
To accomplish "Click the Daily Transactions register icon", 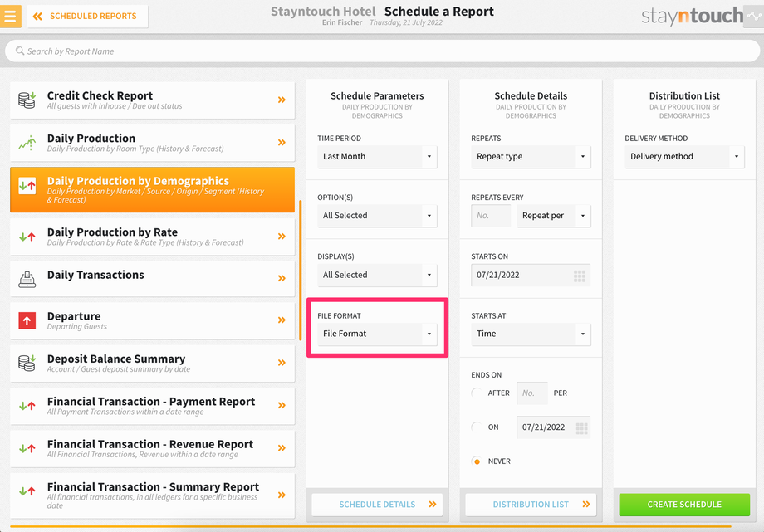I will tap(27, 279).
